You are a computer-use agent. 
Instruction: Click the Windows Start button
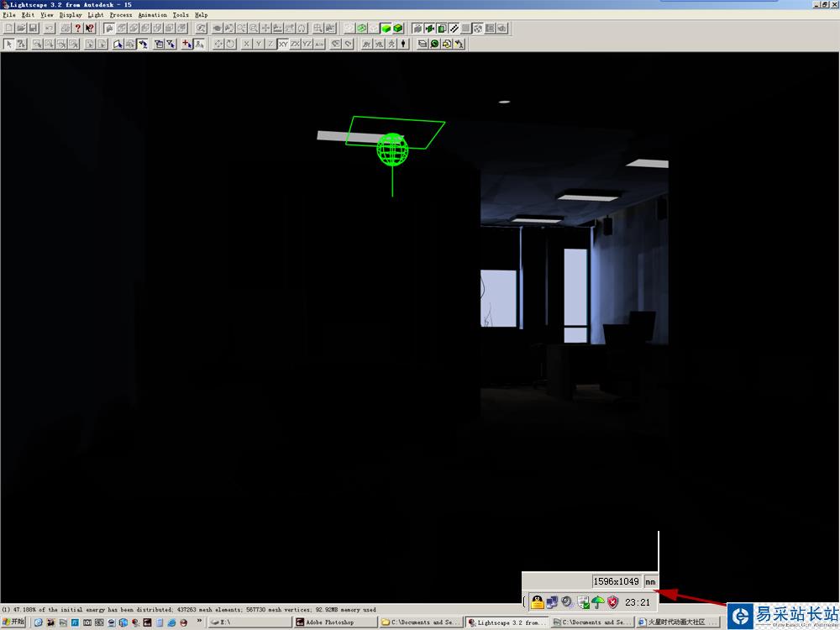click(x=13, y=622)
